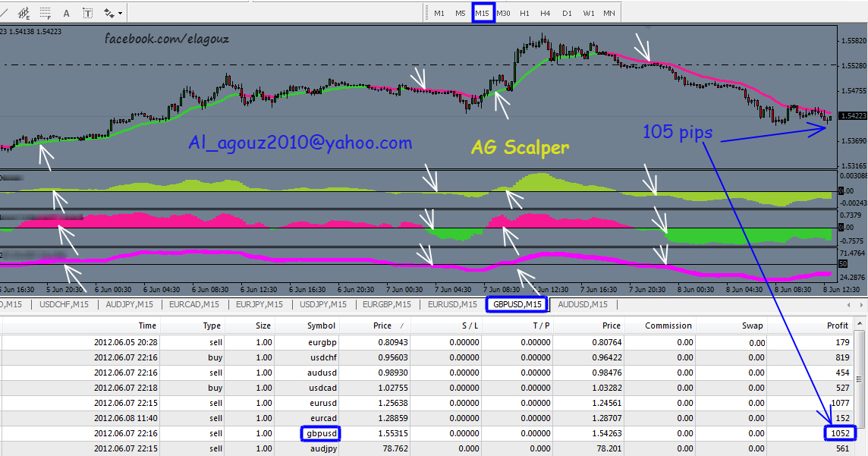Switch chart to W1 weekly timeframe

point(589,13)
